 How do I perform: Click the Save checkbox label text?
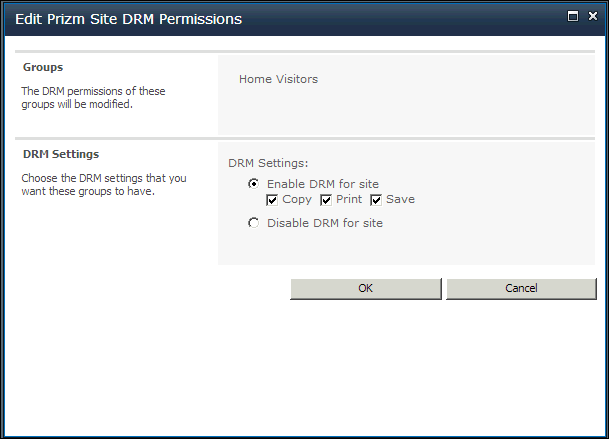pyautogui.click(x=400, y=199)
